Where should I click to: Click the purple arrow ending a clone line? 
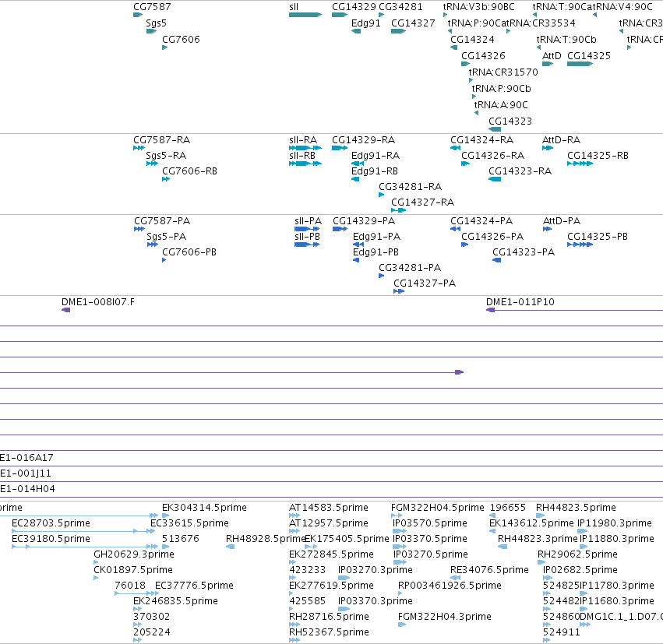point(459,372)
